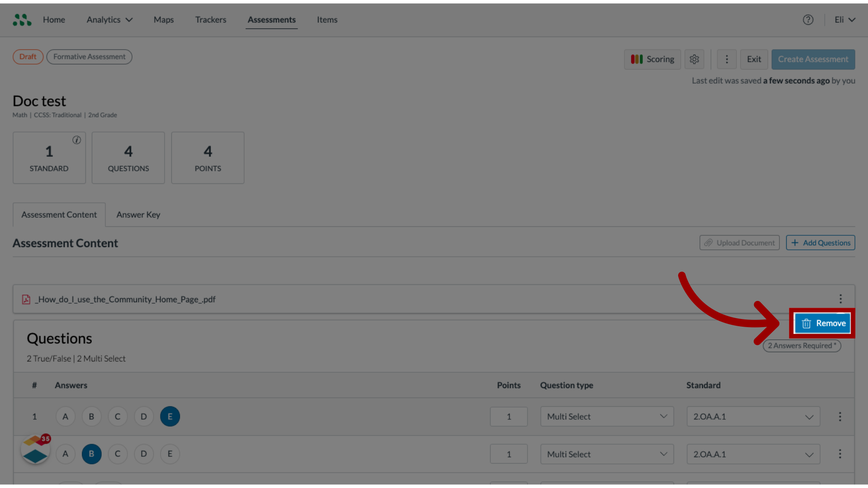This screenshot has width=868, height=488.
Task: Select the Assessment Content tab
Action: click(58, 214)
